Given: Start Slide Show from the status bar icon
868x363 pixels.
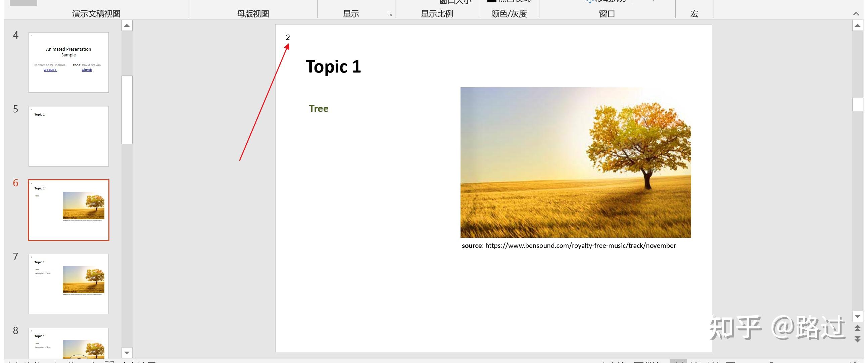Looking at the screenshot, I should [730, 361].
